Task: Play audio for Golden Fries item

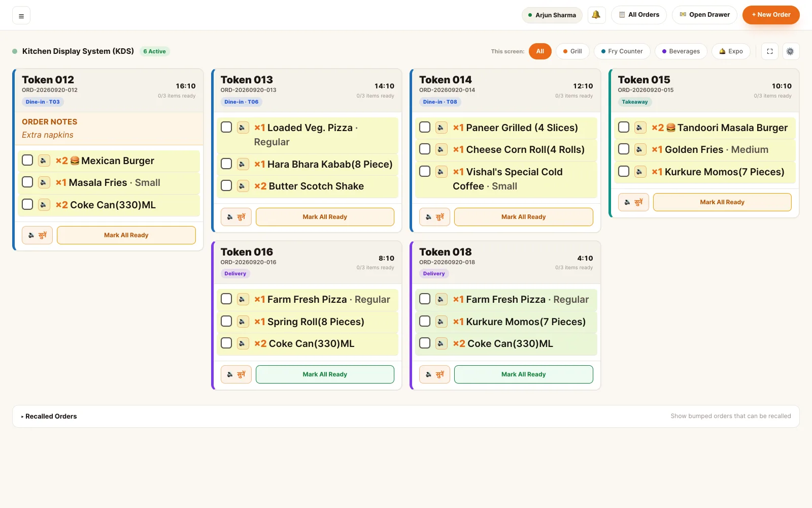Action: 640,149
